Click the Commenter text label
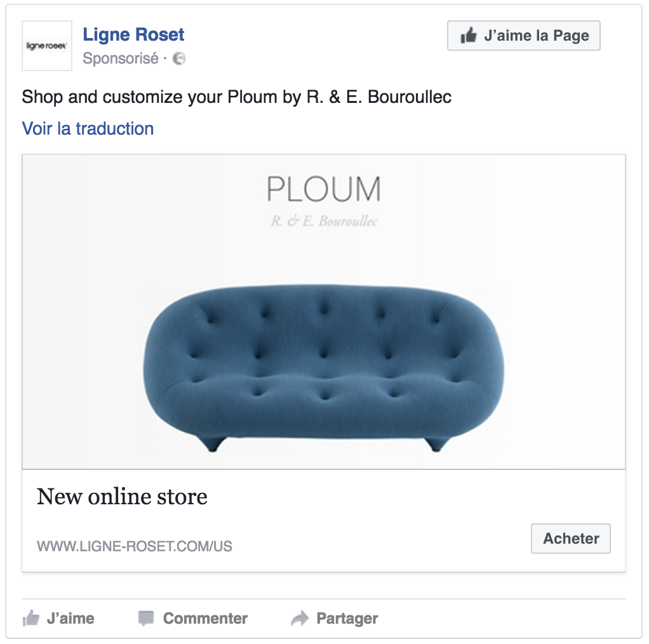 pyautogui.click(x=205, y=619)
